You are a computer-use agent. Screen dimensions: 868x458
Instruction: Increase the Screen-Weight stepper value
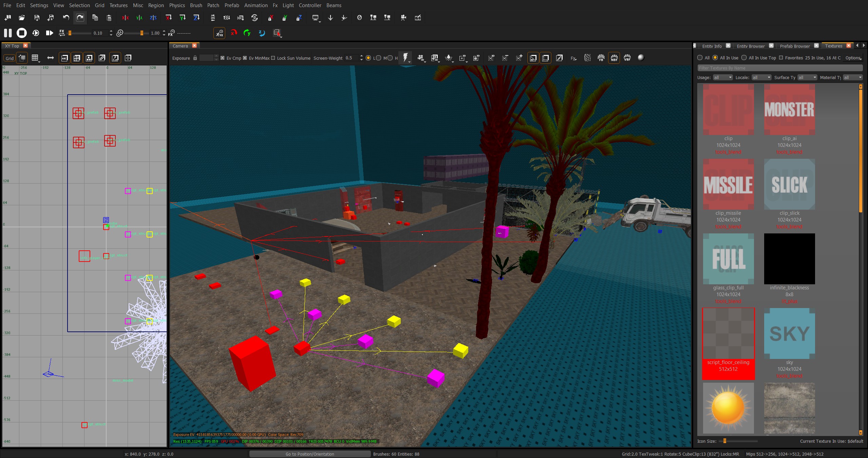coord(361,56)
